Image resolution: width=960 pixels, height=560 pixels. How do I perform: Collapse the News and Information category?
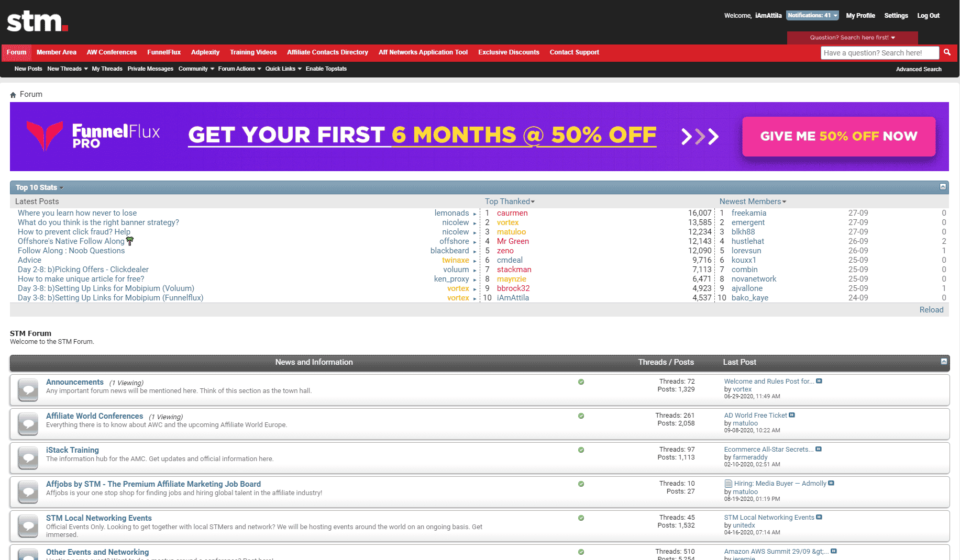944,362
